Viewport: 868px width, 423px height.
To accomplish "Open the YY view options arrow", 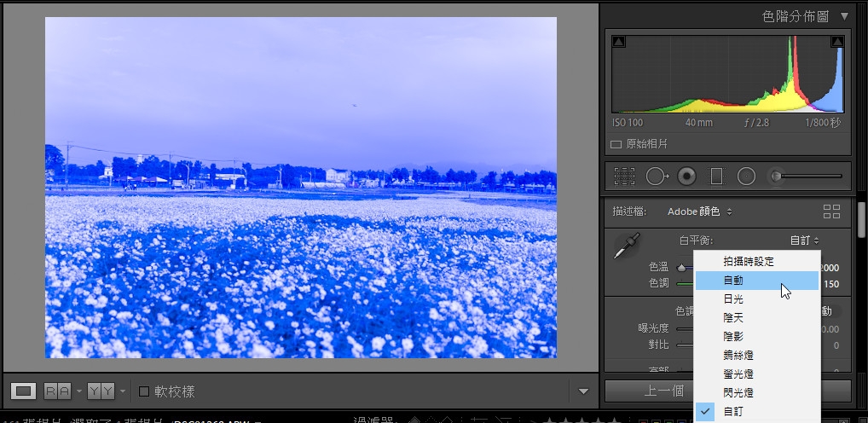I will (x=122, y=391).
